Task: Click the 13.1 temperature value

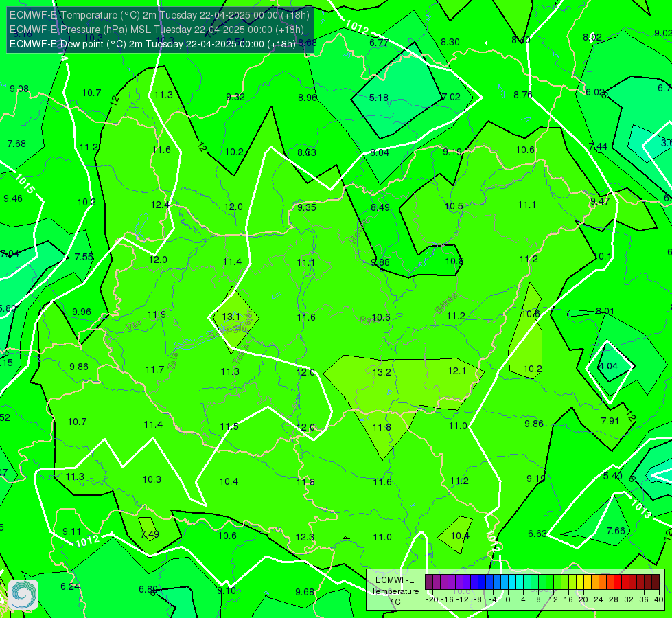Action: pyautogui.click(x=231, y=317)
